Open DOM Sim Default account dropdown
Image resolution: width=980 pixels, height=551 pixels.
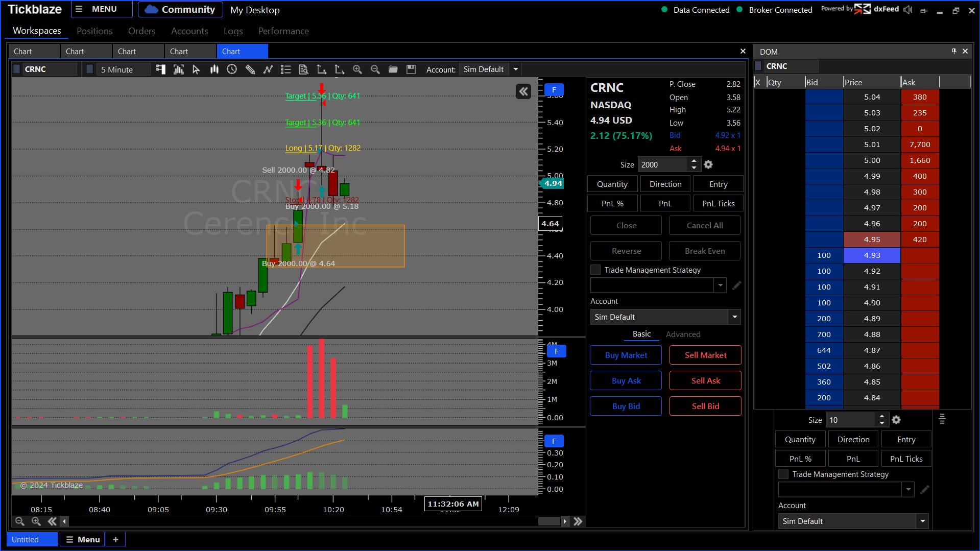tap(922, 521)
